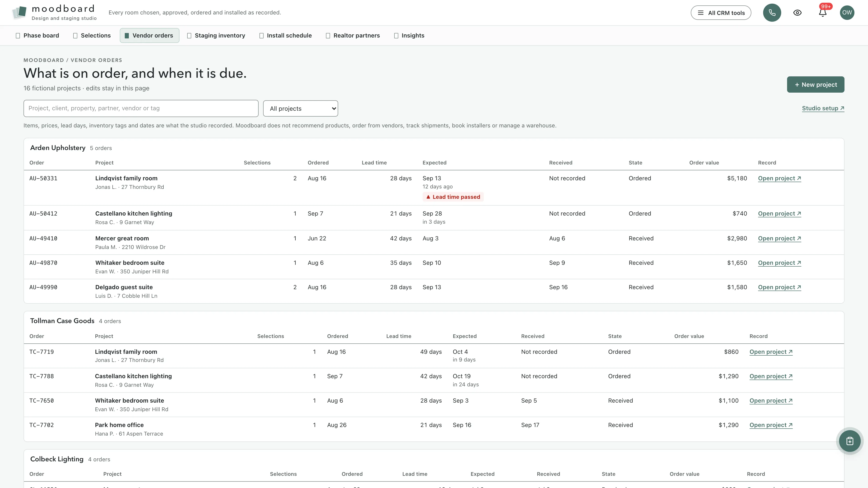Select the Vendor orders tab
This screenshot has height=488, width=868.
coord(149,35)
